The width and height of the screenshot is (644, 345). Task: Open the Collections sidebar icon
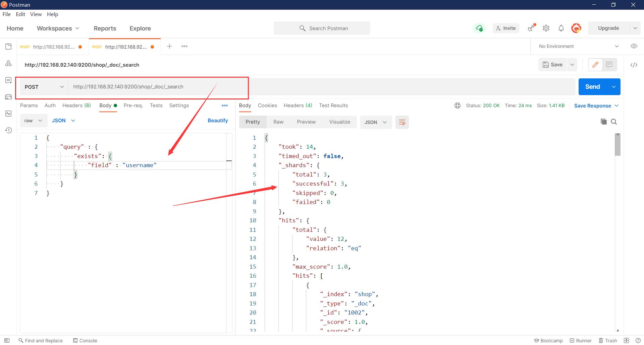tap(8, 47)
